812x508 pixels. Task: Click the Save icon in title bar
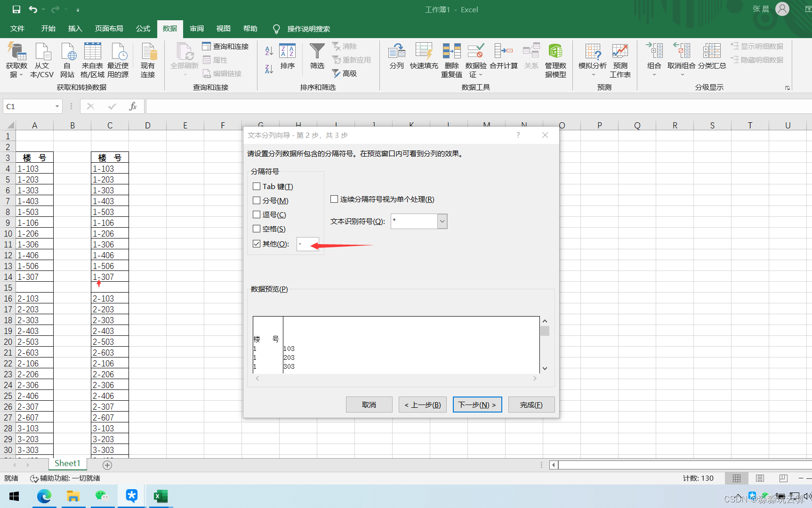pyautogui.click(x=16, y=9)
